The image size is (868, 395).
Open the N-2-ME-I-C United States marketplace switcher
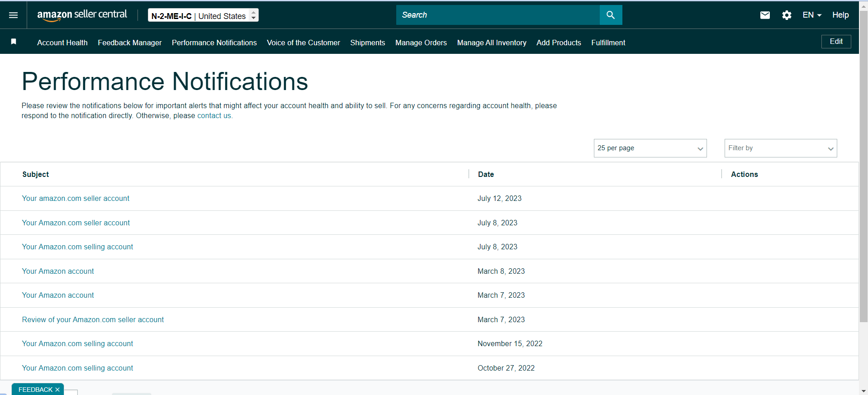pos(203,15)
